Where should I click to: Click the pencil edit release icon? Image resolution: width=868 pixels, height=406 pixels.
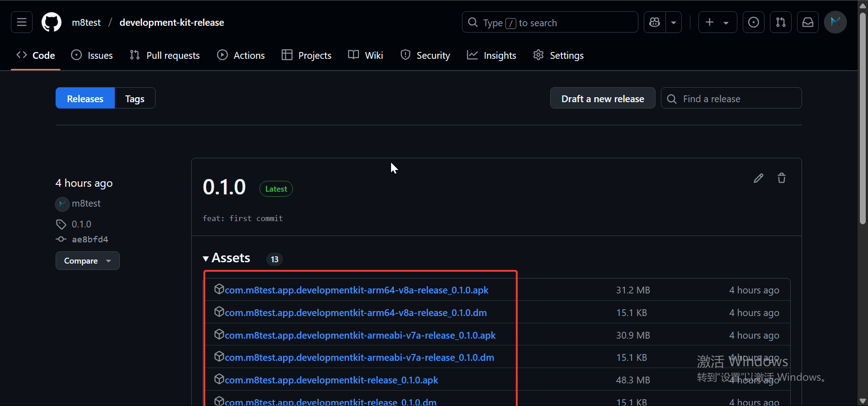(x=759, y=178)
